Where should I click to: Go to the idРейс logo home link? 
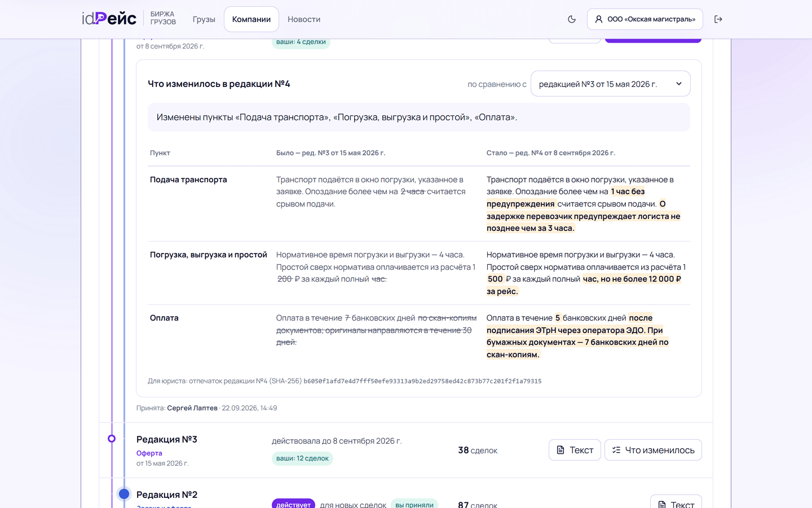pos(109,19)
